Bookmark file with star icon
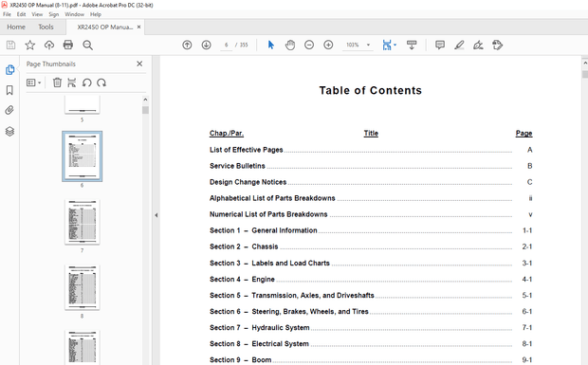The height and width of the screenshot is (365, 588). (x=30, y=45)
